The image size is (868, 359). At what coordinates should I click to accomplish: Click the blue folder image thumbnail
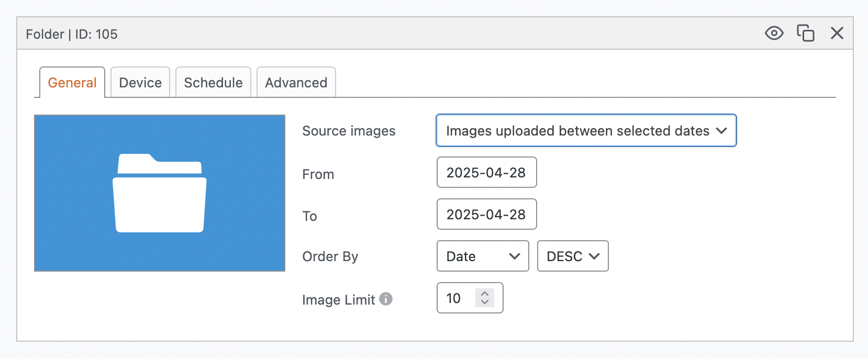[x=160, y=193]
